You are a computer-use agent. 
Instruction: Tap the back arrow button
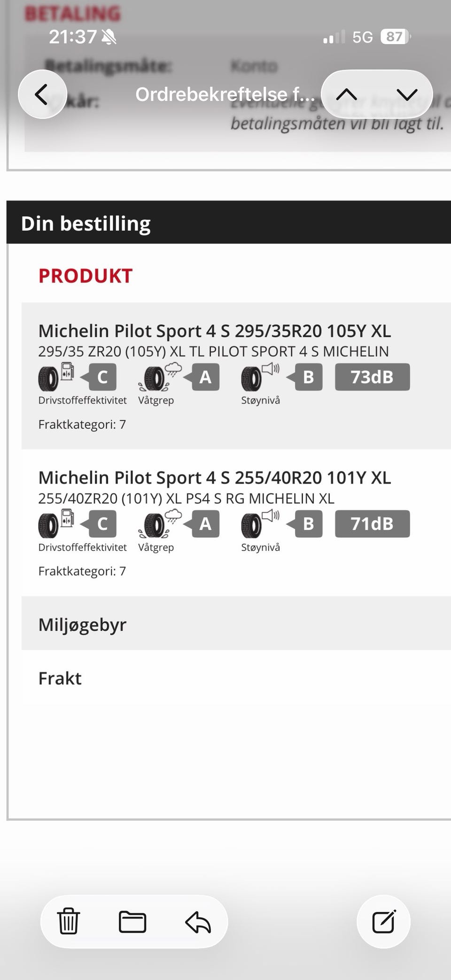coord(42,94)
